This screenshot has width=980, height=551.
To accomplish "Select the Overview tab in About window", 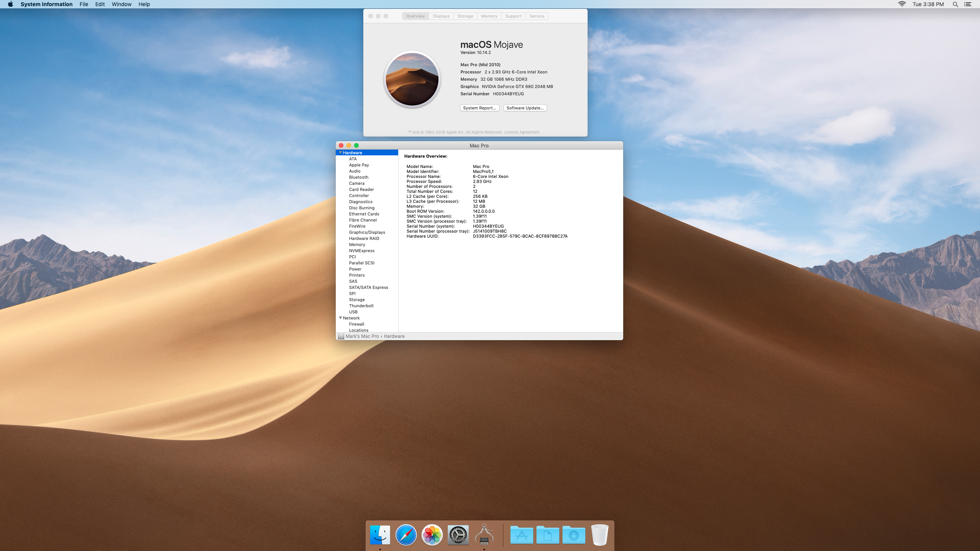I will point(415,16).
